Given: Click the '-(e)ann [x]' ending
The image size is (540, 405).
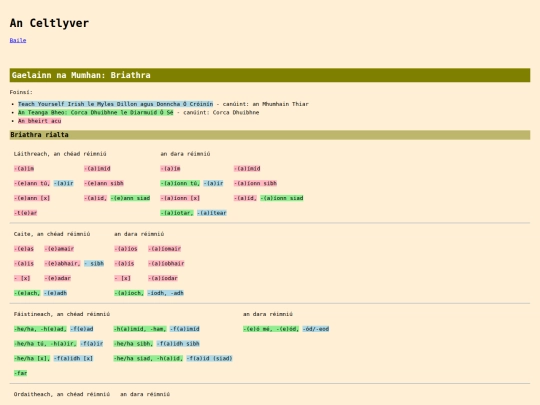Looking at the screenshot, I should coord(32,198).
